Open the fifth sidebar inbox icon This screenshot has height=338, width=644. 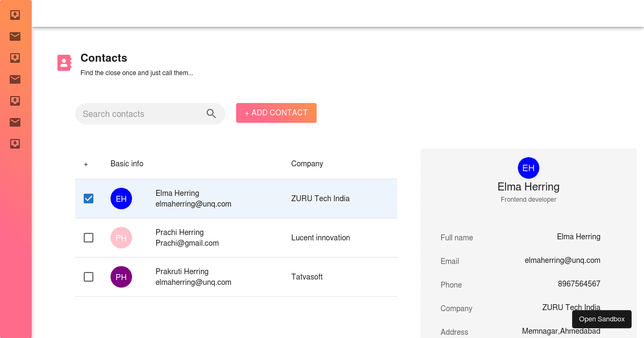14,101
